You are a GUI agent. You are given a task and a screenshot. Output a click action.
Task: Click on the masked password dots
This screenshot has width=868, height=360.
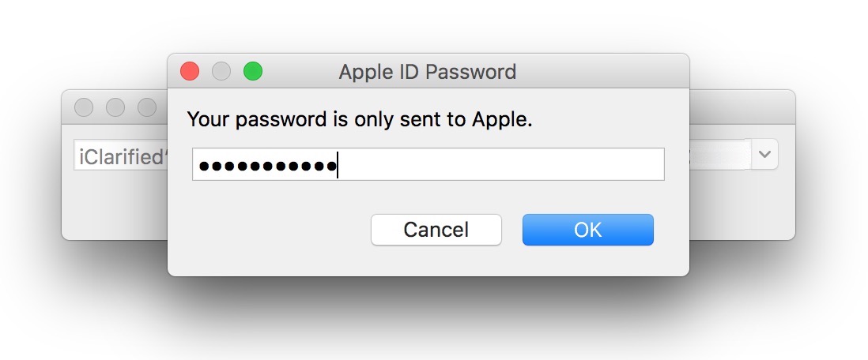click(267, 166)
